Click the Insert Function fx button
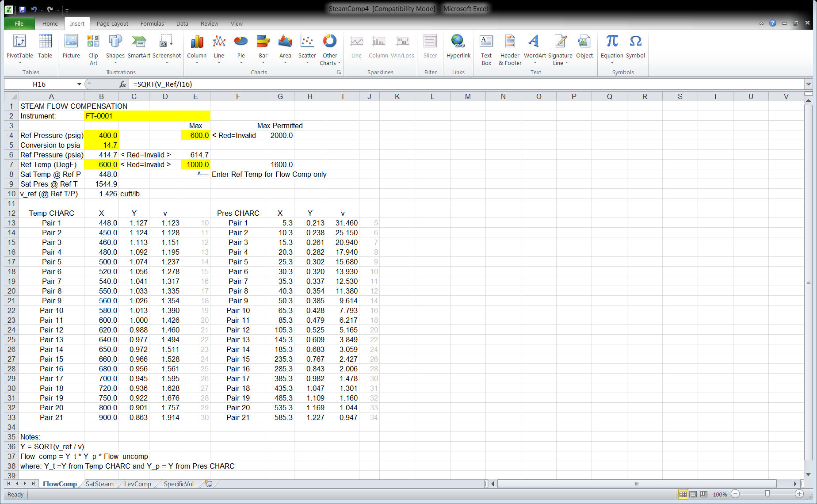 (122, 84)
